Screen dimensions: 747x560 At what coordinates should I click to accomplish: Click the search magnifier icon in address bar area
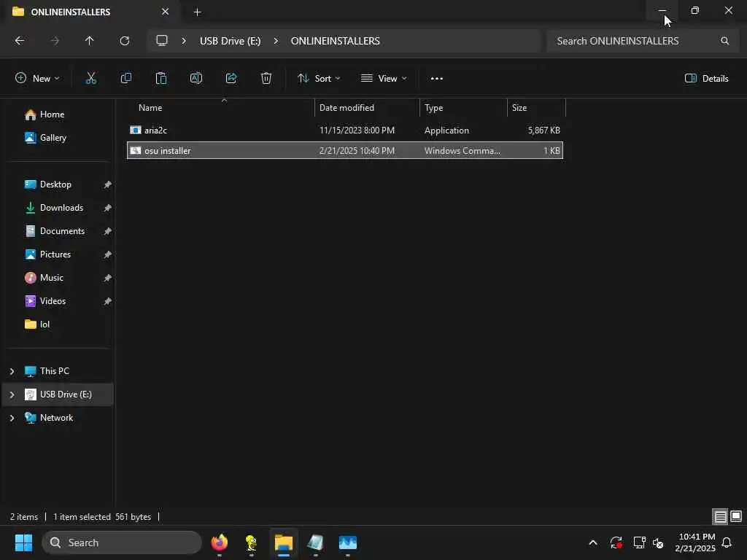coord(724,41)
